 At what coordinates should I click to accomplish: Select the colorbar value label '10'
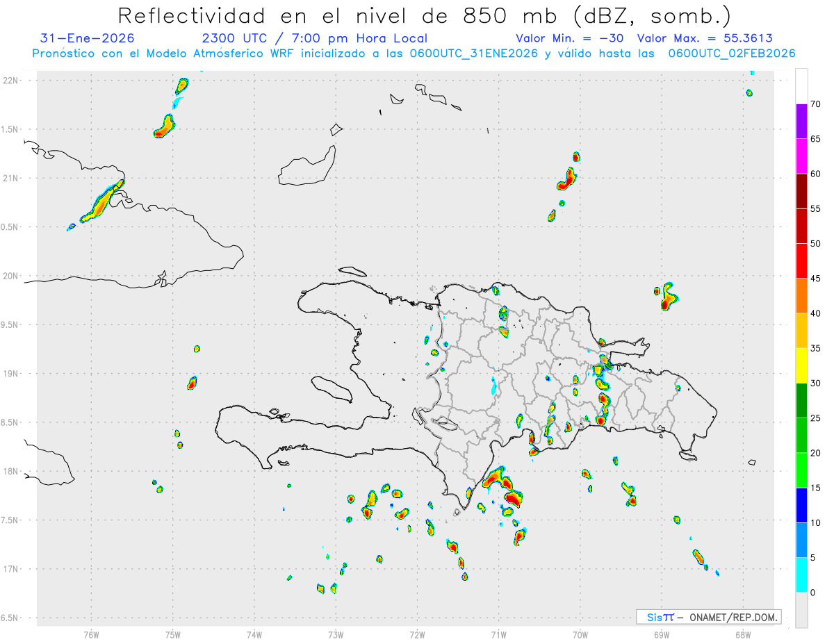[x=815, y=522]
